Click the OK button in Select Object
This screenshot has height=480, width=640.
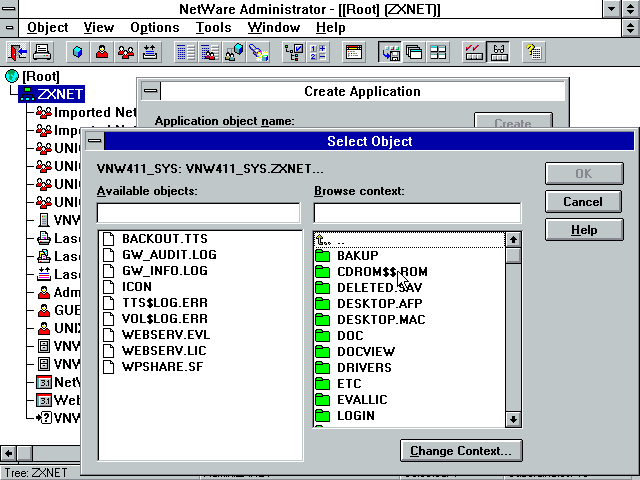pyautogui.click(x=584, y=173)
